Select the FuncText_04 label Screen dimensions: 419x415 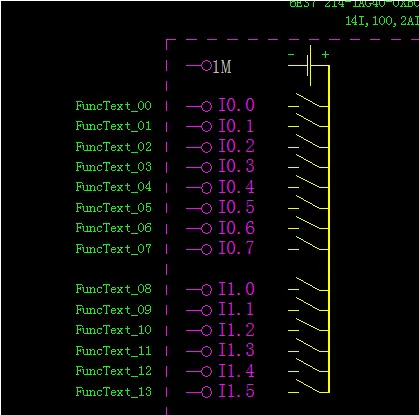click(113, 187)
